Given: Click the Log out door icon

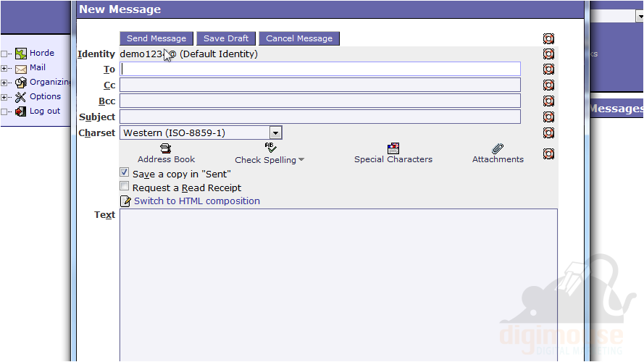Looking at the screenshot, I should 20,111.
